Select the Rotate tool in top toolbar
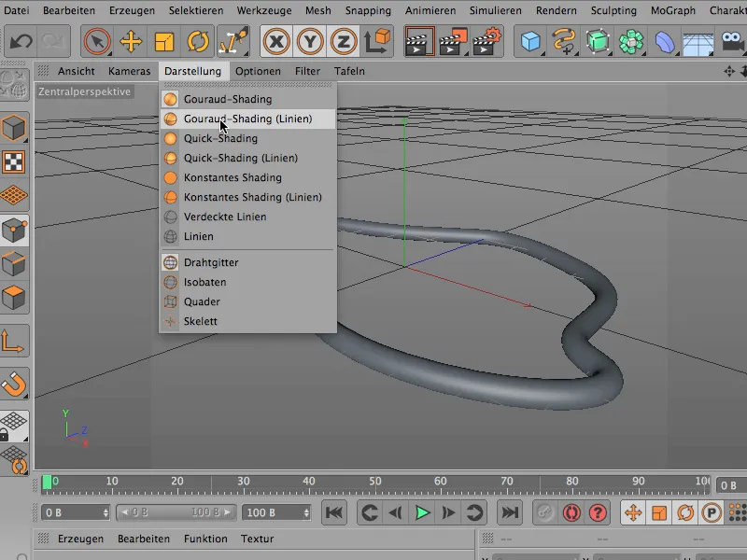This screenshot has width=747, height=560. click(198, 41)
